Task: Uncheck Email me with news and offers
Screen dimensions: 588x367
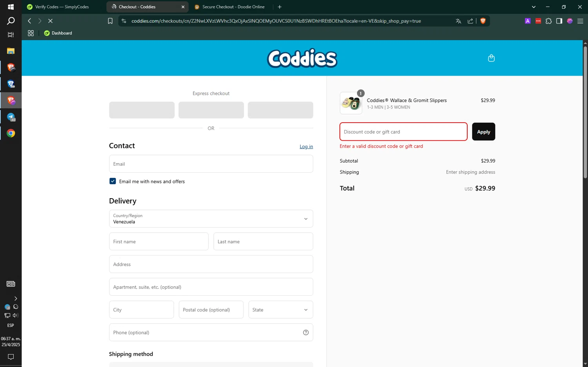Action: click(x=113, y=181)
